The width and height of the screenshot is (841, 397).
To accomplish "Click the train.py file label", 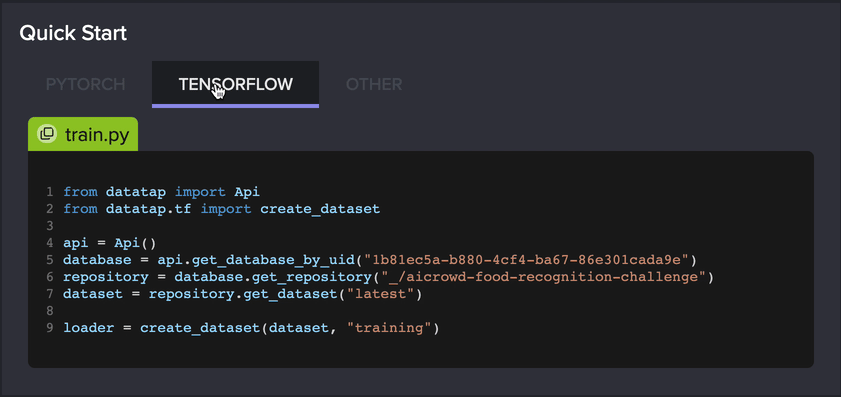I will click(97, 135).
